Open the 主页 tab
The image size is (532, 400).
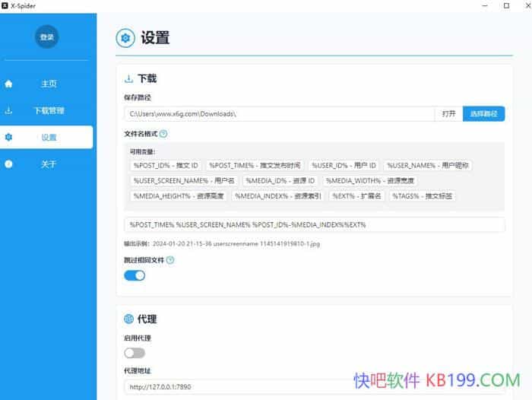49,84
